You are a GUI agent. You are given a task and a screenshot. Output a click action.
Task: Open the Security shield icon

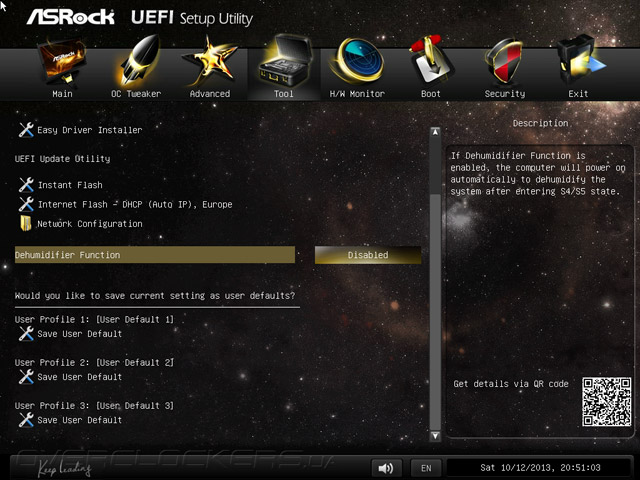[504, 61]
